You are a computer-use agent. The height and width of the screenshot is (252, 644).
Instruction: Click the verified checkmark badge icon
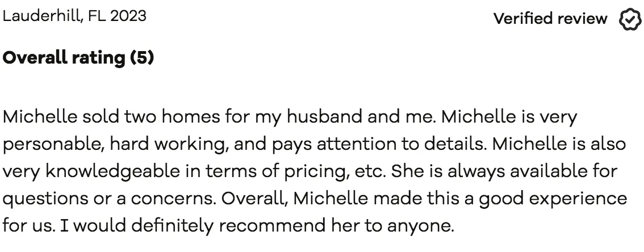click(x=630, y=19)
